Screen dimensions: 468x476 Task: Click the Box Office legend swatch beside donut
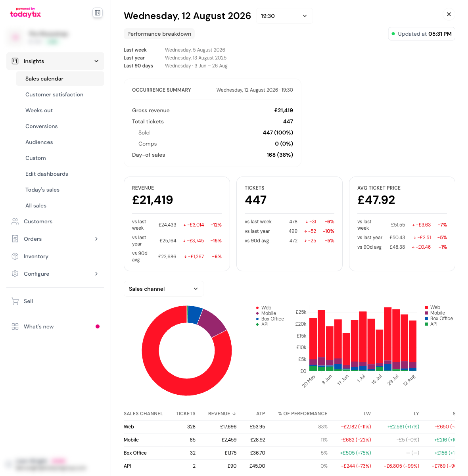(x=257, y=319)
